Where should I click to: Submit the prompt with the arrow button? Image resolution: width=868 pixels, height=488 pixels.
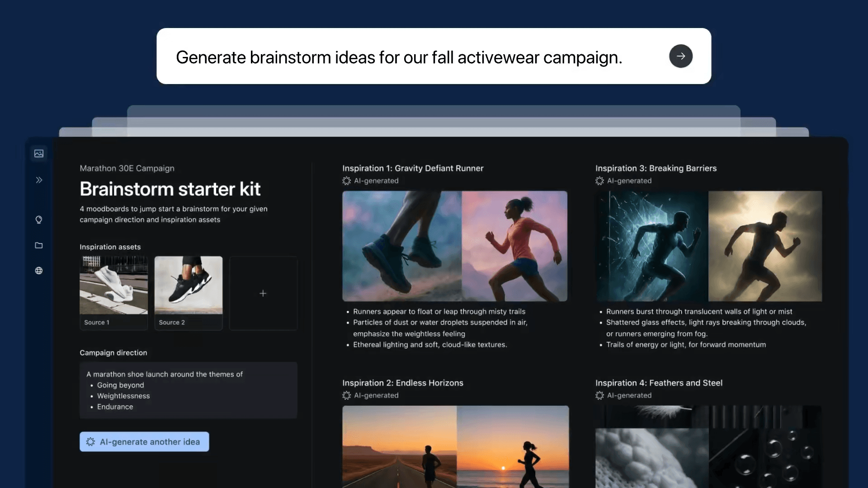click(x=681, y=56)
